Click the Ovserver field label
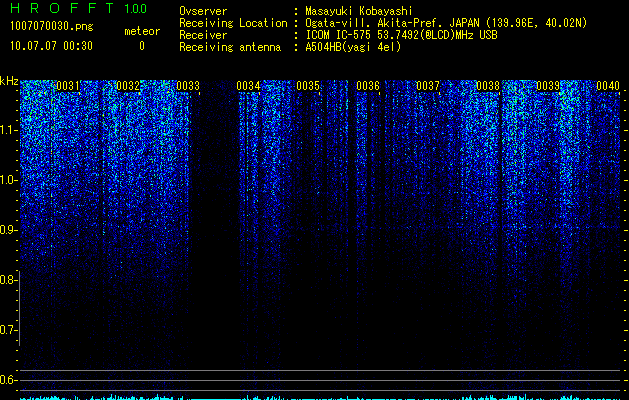The height and width of the screenshot is (400, 629). coord(203,11)
